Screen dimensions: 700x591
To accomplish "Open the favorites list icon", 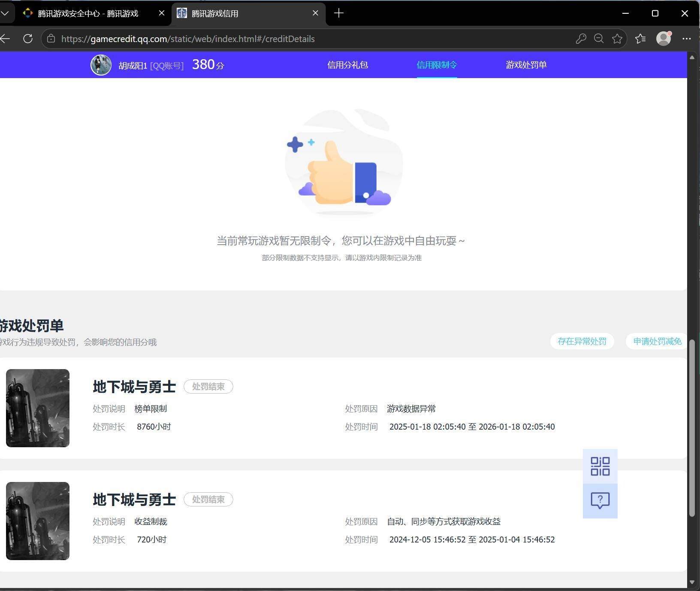I will [640, 39].
